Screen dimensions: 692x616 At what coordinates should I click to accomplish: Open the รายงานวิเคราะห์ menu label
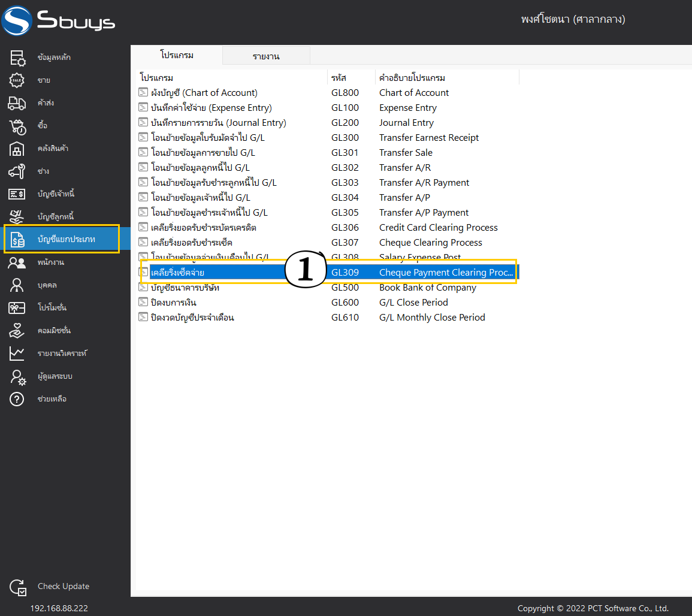click(62, 354)
